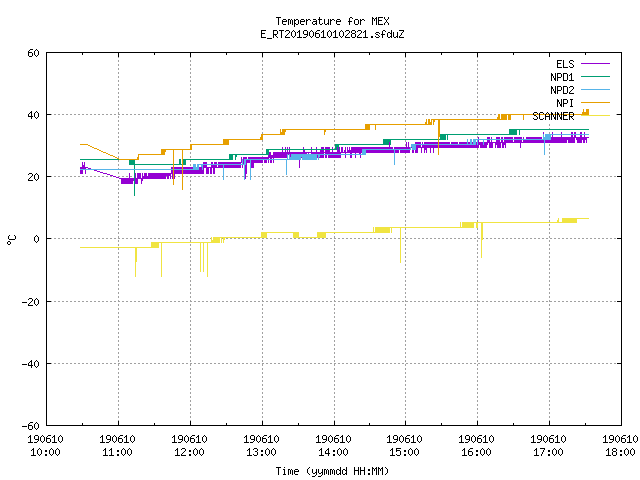Select the NPD2 legend label
Screen dimensions: 640x480
(x=562, y=90)
